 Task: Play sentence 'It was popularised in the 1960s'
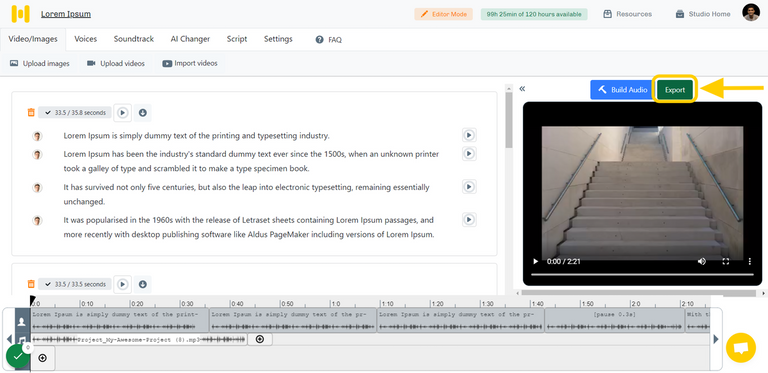(469, 220)
